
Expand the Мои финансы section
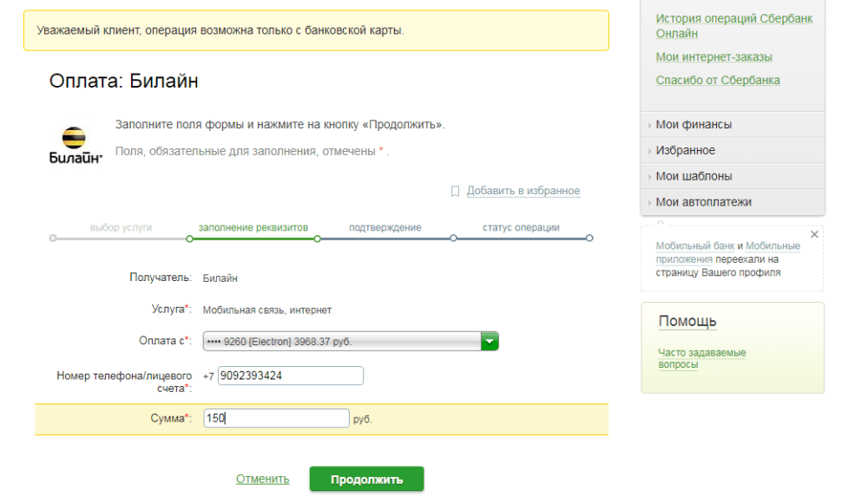(x=733, y=125)
